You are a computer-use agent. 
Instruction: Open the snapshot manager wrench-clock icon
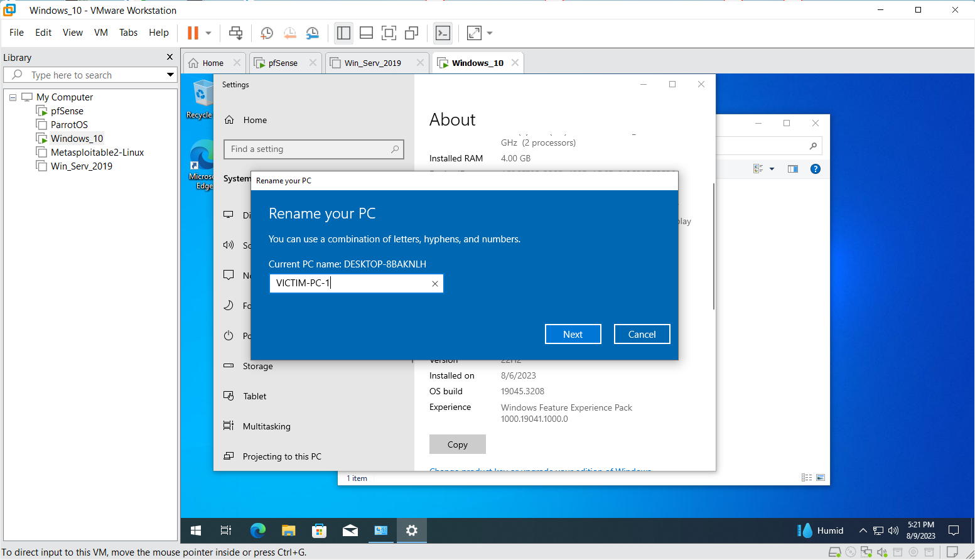[312, 33]
